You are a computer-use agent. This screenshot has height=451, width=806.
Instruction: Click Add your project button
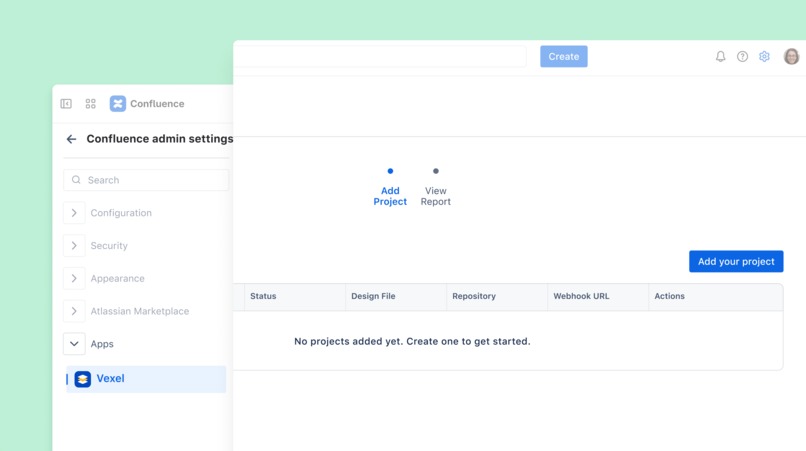[736, 261]
